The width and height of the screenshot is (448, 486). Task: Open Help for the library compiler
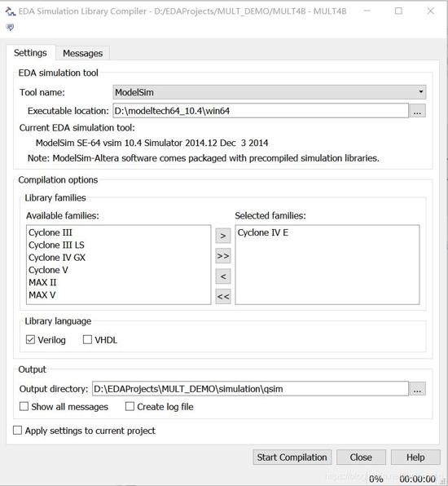click(415, 457)
